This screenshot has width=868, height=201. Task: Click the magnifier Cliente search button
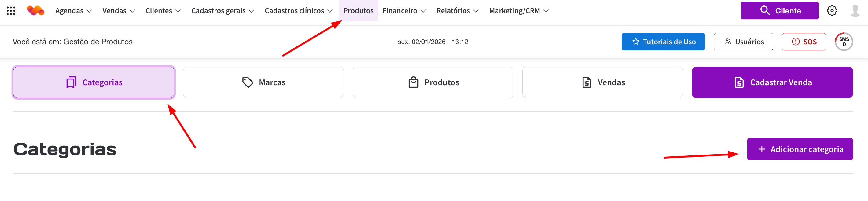click(779, 11)
